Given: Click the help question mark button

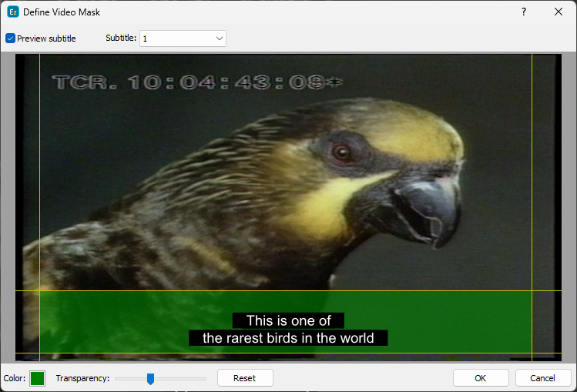Looking at the screenshot, I should tap(523, 12).
